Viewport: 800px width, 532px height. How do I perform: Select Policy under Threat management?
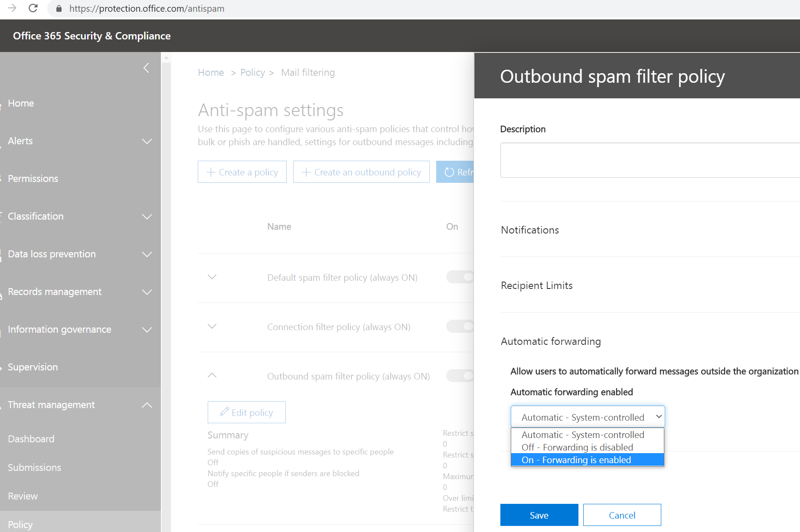tap(20, 525)
